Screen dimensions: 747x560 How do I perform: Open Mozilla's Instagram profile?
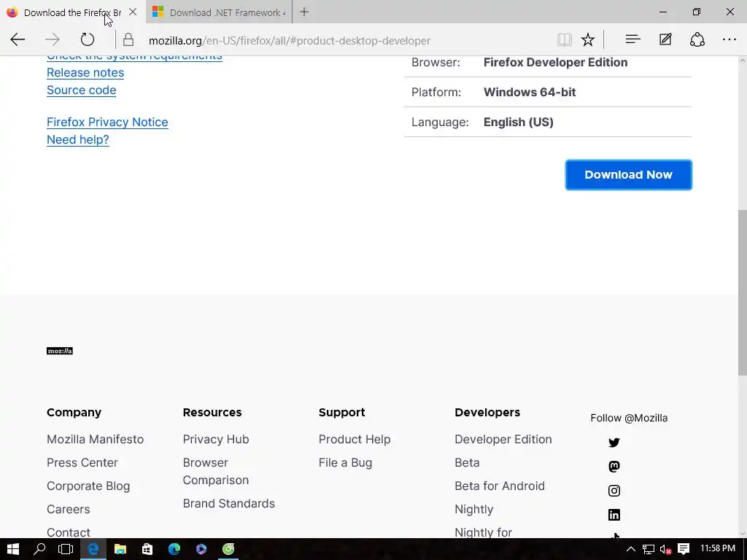coord(614,491)
